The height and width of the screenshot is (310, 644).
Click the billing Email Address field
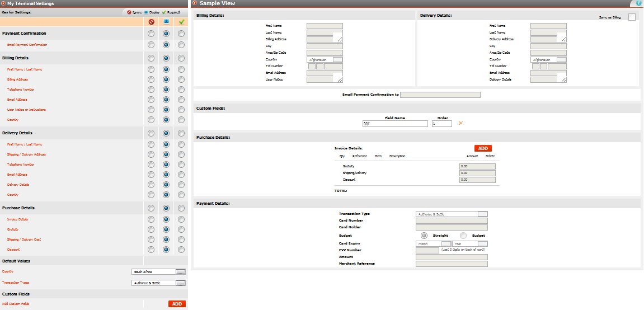(x=325, y=73)
